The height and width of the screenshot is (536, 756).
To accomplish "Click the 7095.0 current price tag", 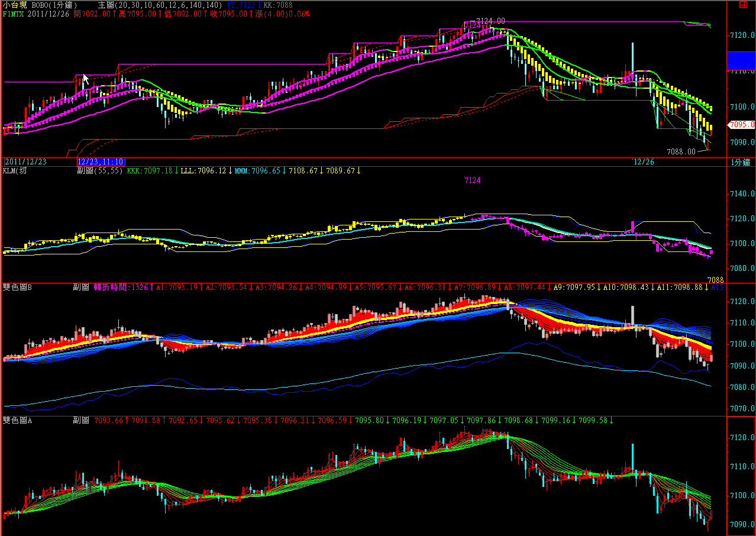I will 742,125.
